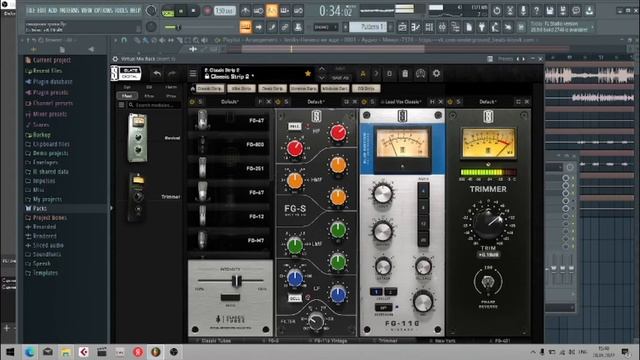Open File Explorer from taskbar
640x360 pixels.
[x=65, y=352]
